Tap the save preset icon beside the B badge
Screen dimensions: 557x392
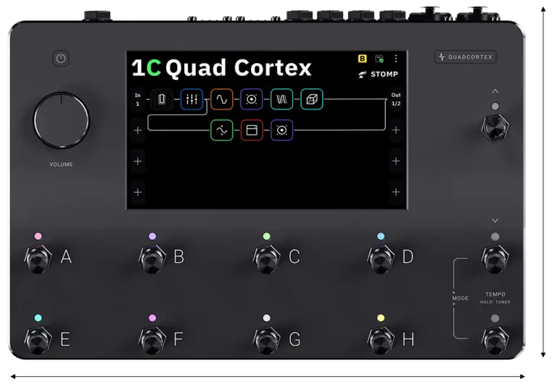(x=379, y=59)
